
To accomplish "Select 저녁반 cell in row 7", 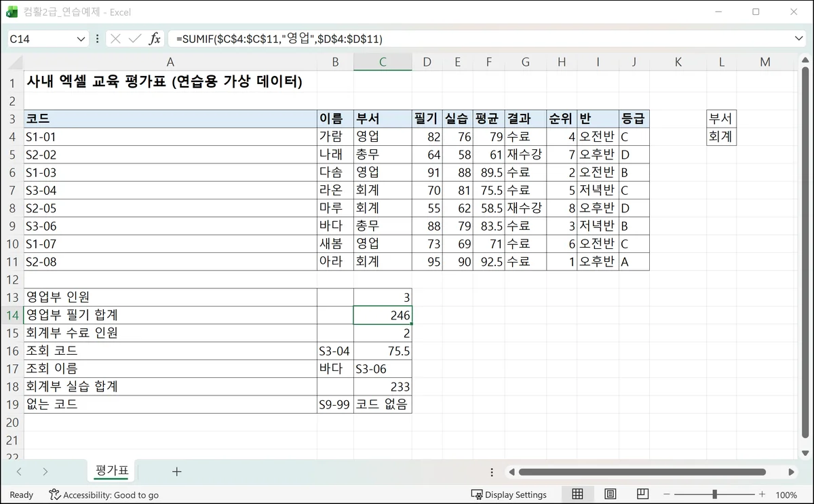I will [x=598, y=190].
